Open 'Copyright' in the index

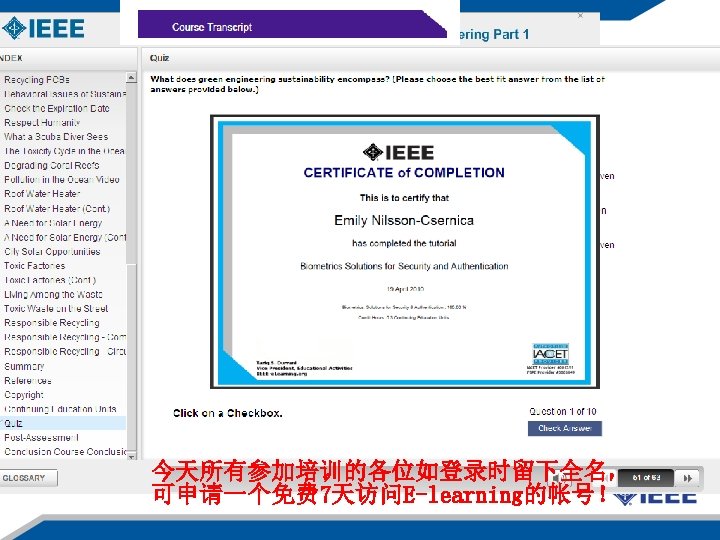point(24,395)
